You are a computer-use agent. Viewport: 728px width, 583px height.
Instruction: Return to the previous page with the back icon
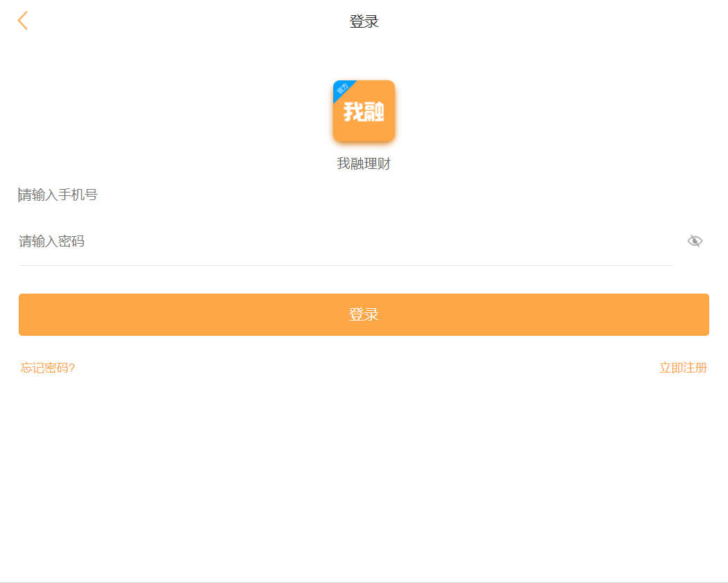pyautogui.click(x=23, y=21)
